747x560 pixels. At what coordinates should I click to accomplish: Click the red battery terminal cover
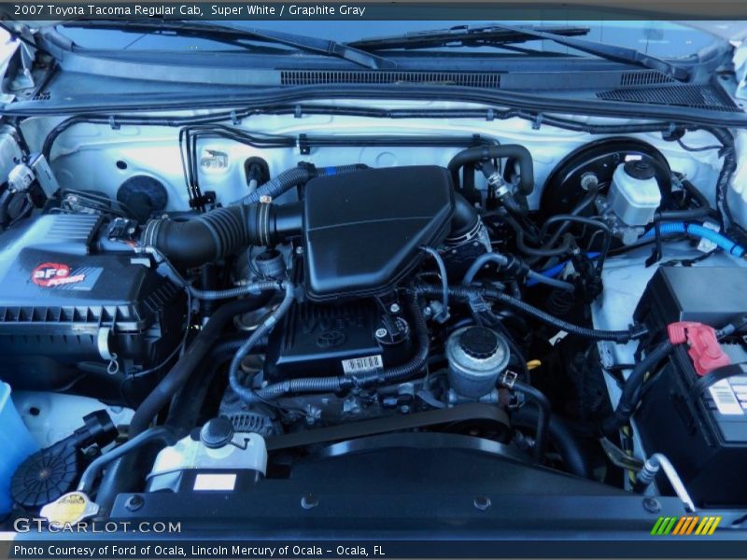click(698, 346)
